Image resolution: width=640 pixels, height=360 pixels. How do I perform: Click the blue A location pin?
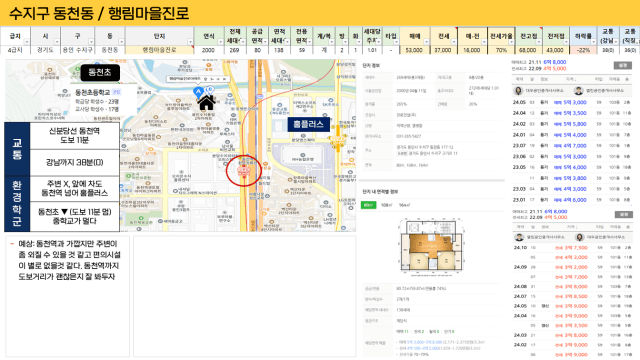199,92
